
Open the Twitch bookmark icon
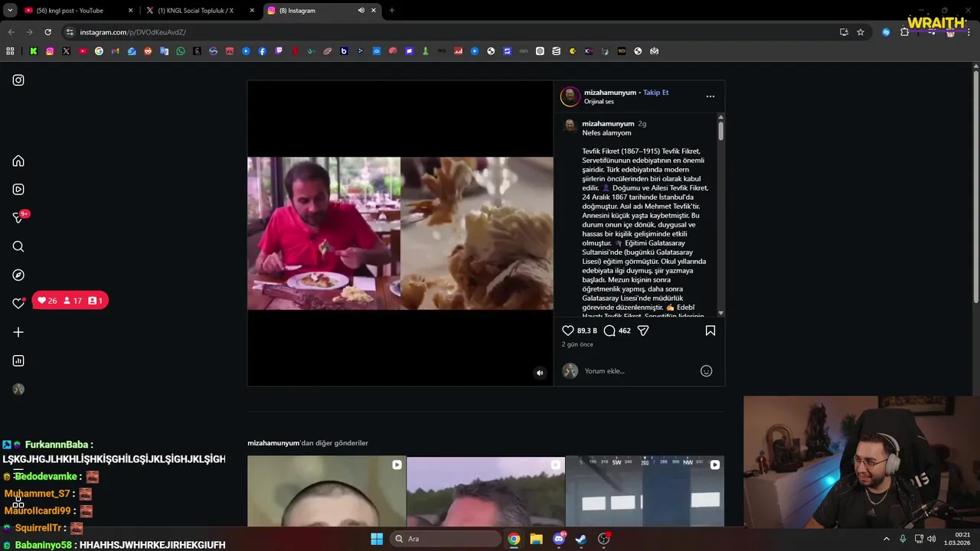(279, 51)
